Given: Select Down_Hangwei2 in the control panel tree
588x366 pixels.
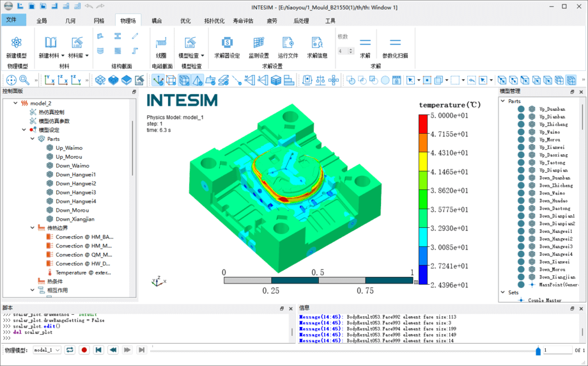Looking at the screenshot, I should point(75,184).
